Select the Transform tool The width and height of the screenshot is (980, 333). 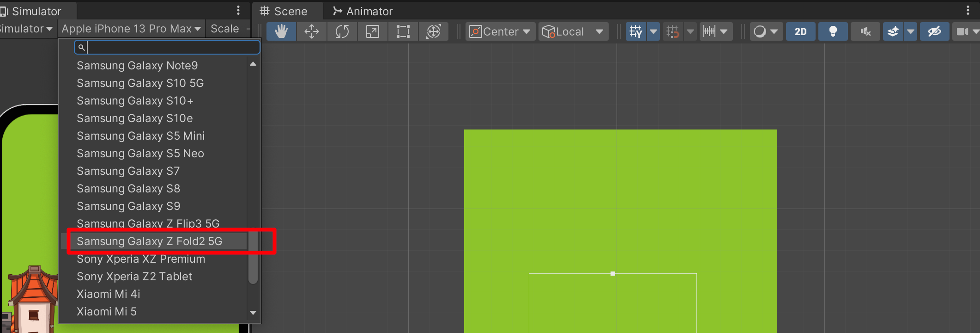point(434,31)
